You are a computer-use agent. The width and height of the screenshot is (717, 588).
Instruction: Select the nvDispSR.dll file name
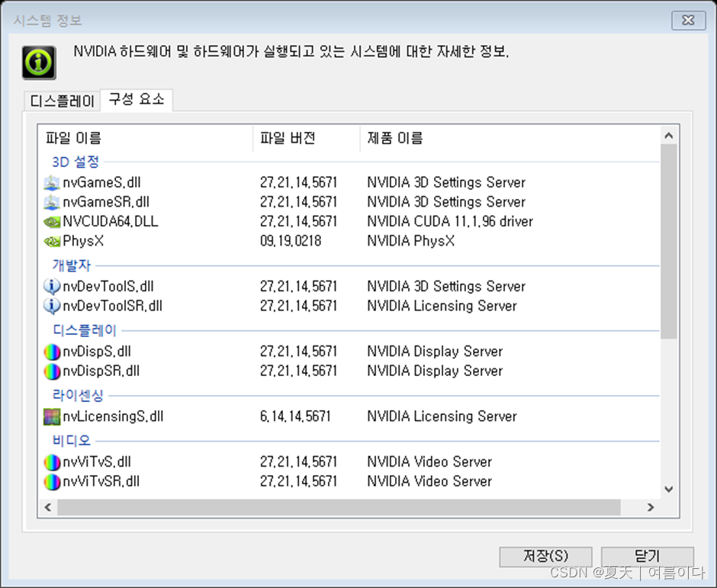click(x=101, y=371)
